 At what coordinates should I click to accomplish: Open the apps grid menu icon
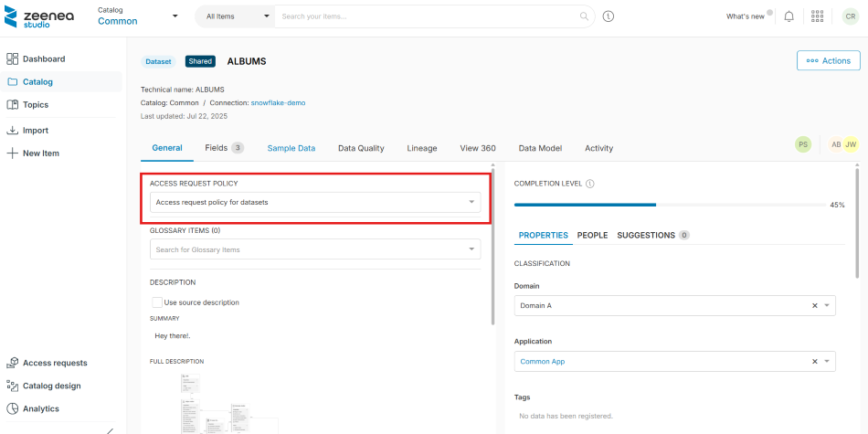click(817, 16)
